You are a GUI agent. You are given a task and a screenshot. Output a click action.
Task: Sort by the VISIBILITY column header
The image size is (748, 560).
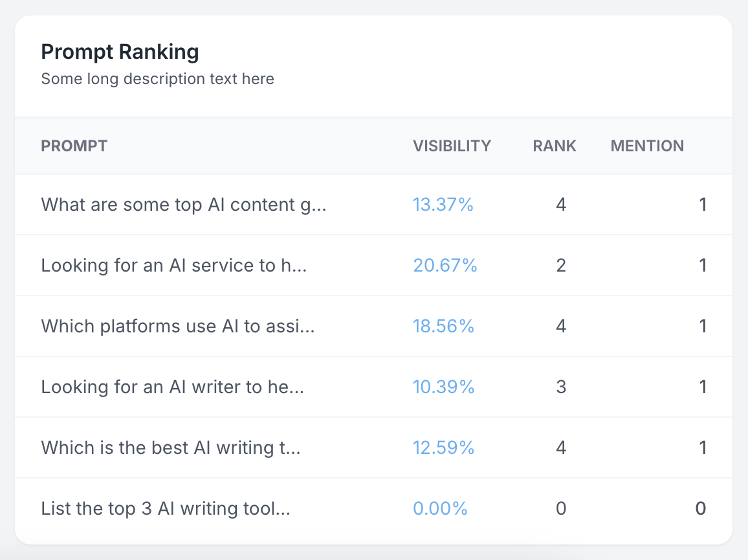[x=452, y=146]
